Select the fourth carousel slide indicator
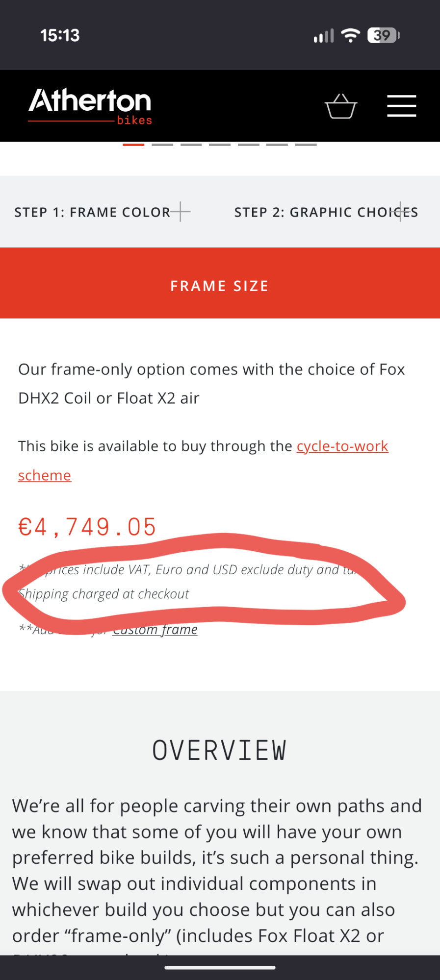This screenshot has height=980, width=440. click(220, 145)
